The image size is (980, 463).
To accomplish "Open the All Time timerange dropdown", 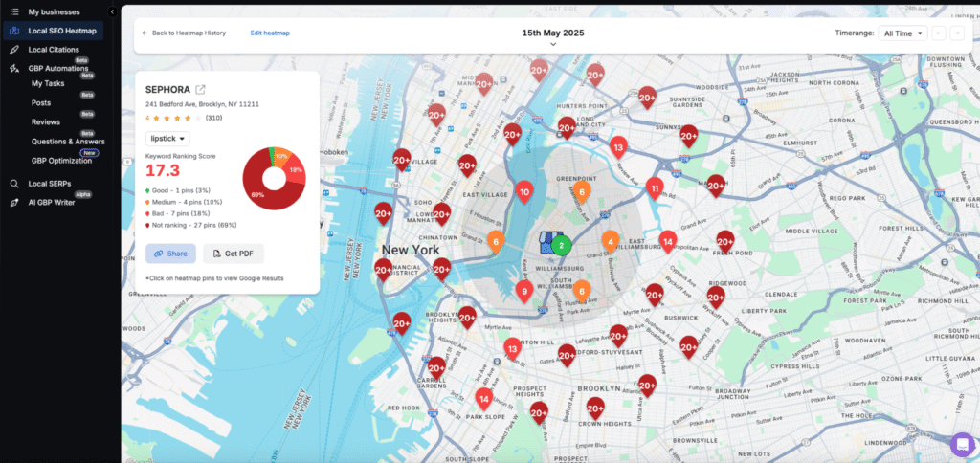I will click(902, 33).
